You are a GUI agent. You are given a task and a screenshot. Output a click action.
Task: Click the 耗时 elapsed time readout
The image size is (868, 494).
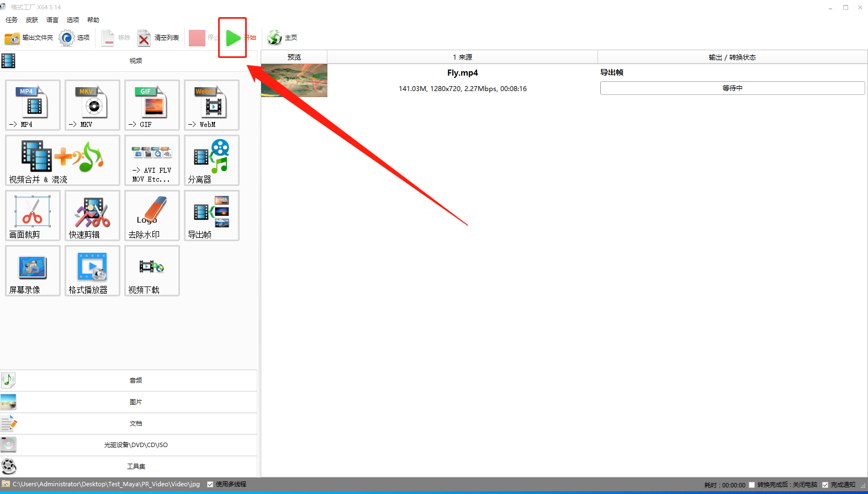[724, 485]
